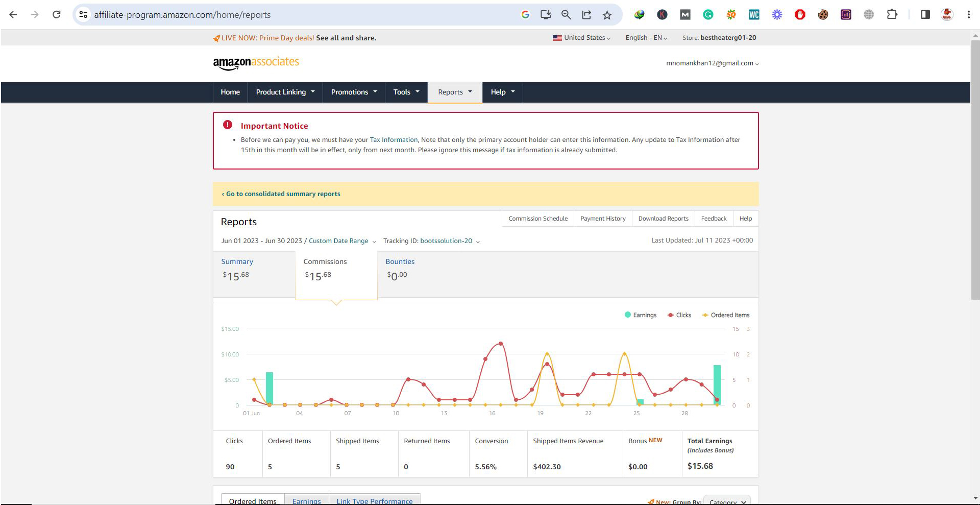Open Help menu in nav bar

click(503, 92)
